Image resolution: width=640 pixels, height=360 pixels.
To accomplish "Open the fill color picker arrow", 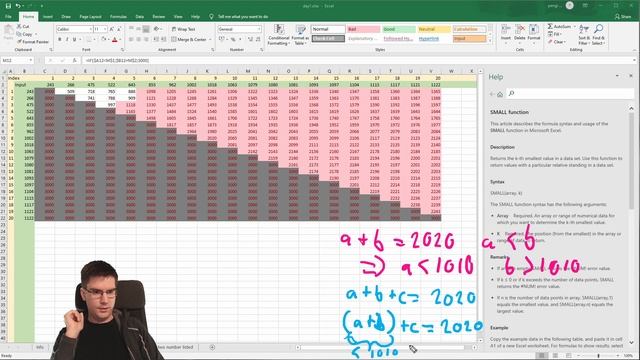I will pos(108,40).
